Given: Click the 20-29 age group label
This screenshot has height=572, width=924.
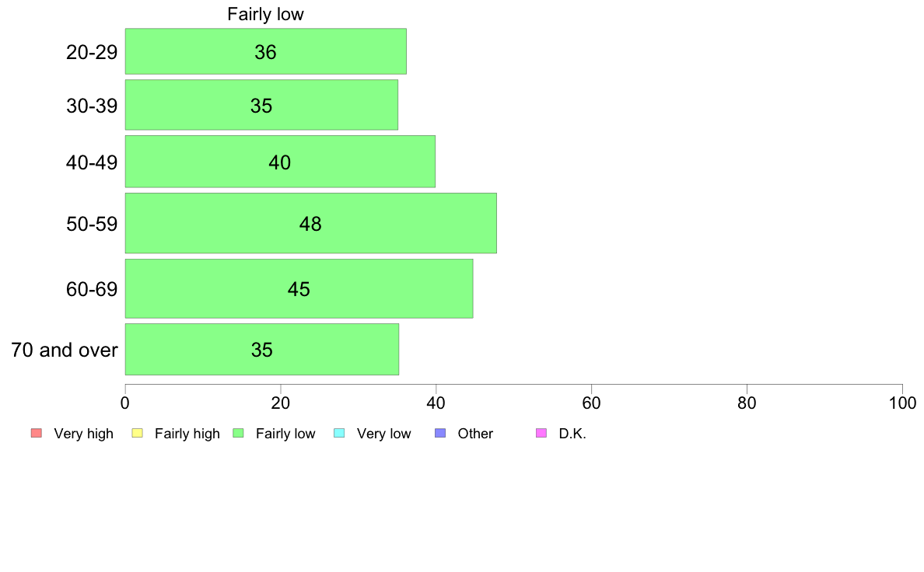Looking at the screenshot, I should [92, 52].
